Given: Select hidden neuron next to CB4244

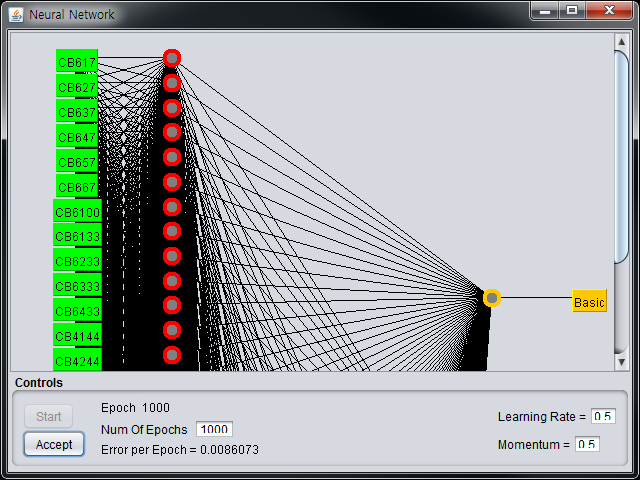Looking at the screenshot, I should tap(172, 355).
